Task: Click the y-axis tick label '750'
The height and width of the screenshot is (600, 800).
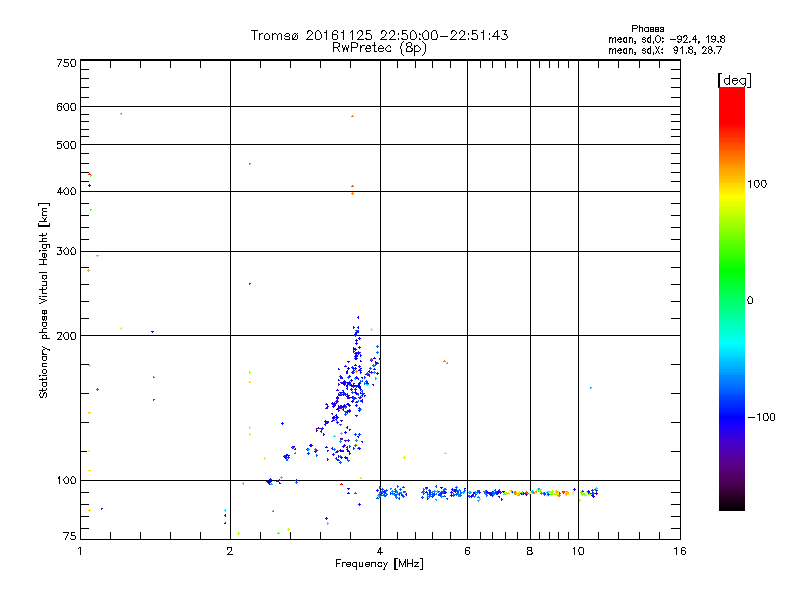Action: pyautogui.click(x=66, y=63)
